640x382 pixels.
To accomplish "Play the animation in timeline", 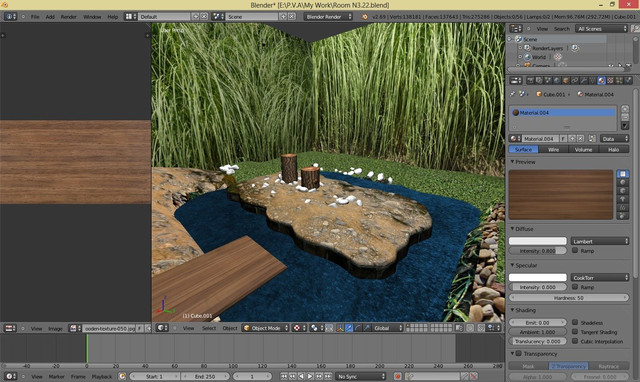I will [x=310, y=376].
